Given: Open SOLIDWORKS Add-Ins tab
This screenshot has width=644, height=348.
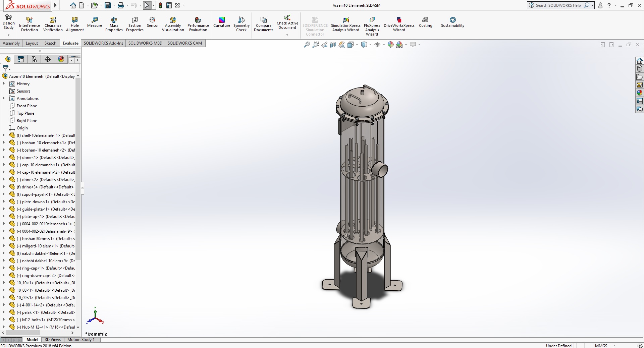Looking at the screenshot, I should click(103, 43).
